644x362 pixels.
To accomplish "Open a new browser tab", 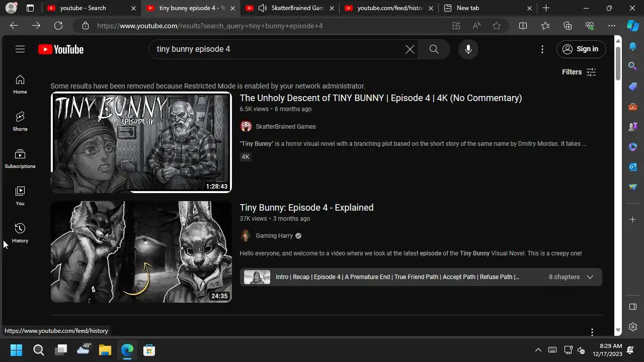I will [546, 8].
